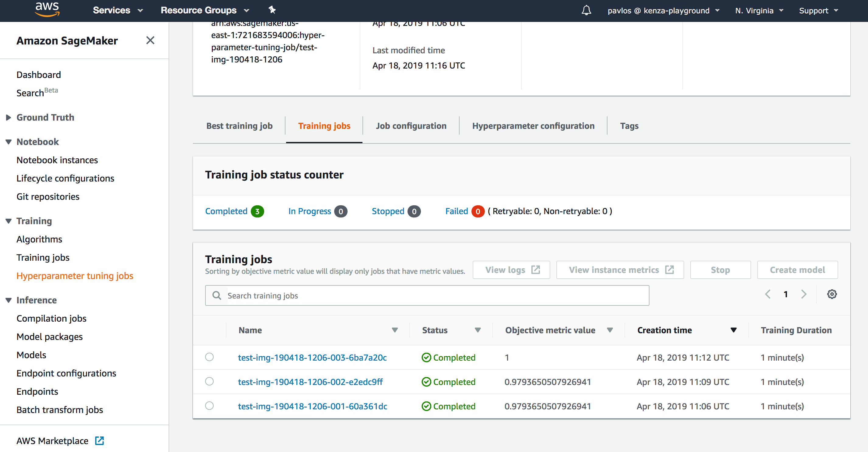Open the notifications bell
The width and height of the screenshot is (868, 452).
(x=586, y=10)
